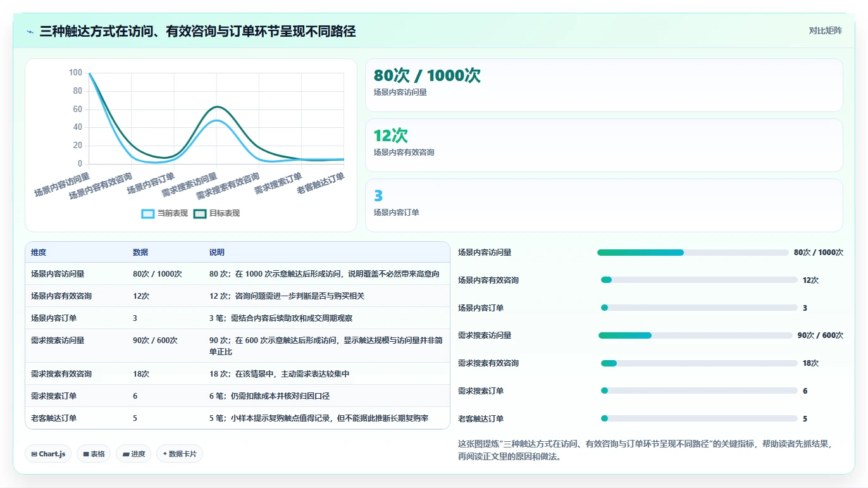
Task: Click the 老客触达订单 label beside its progress bar
Action: pyautogui.click(x=481, y=418)
